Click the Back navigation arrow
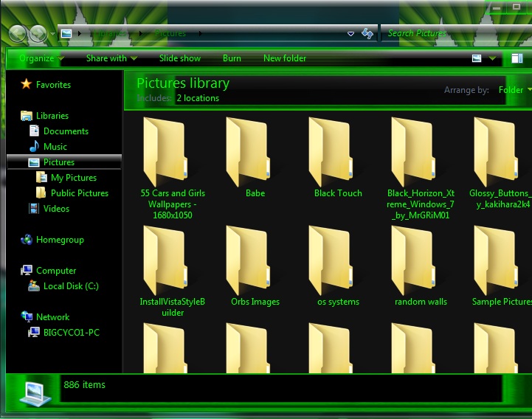532x419 pixels. tap(17, 34)
